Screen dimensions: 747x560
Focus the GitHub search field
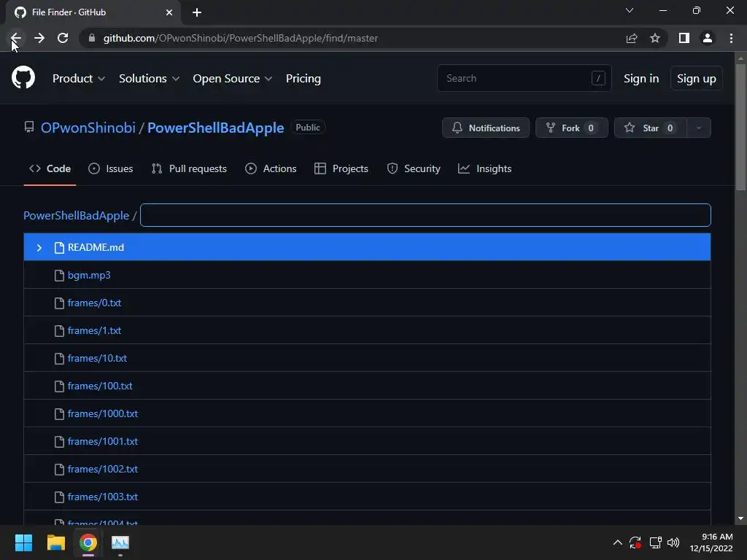(524, 78)
